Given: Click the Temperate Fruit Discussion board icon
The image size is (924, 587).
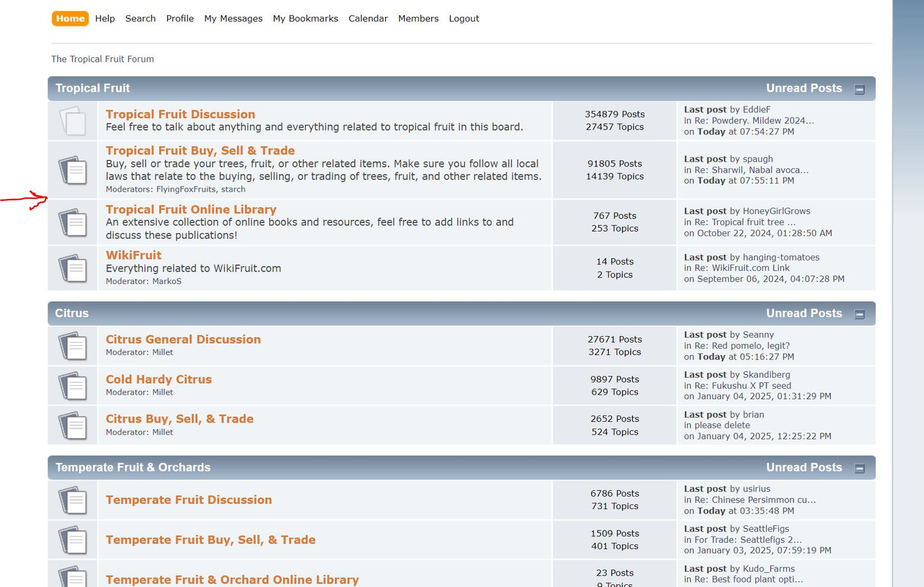Looking at the screenshot, I should (73, 500).
